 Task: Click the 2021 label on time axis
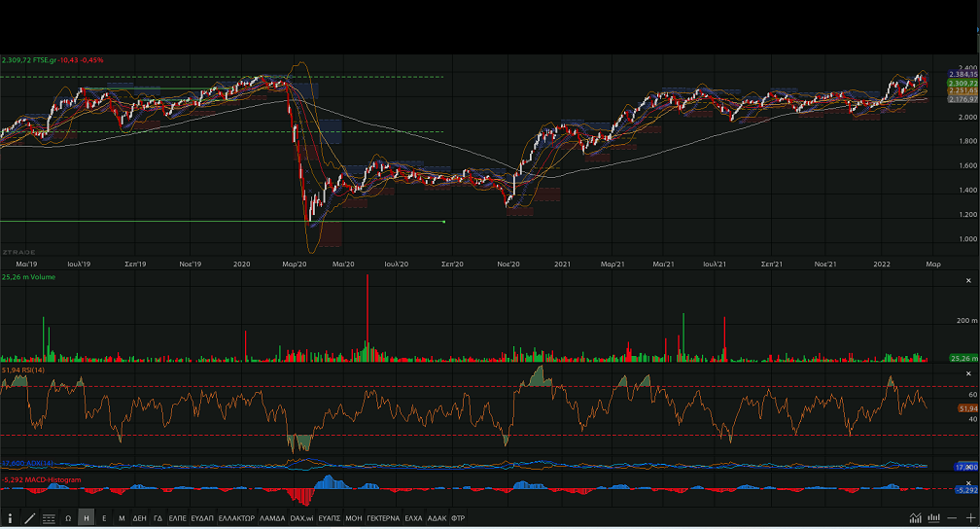[x=563, y=264]
